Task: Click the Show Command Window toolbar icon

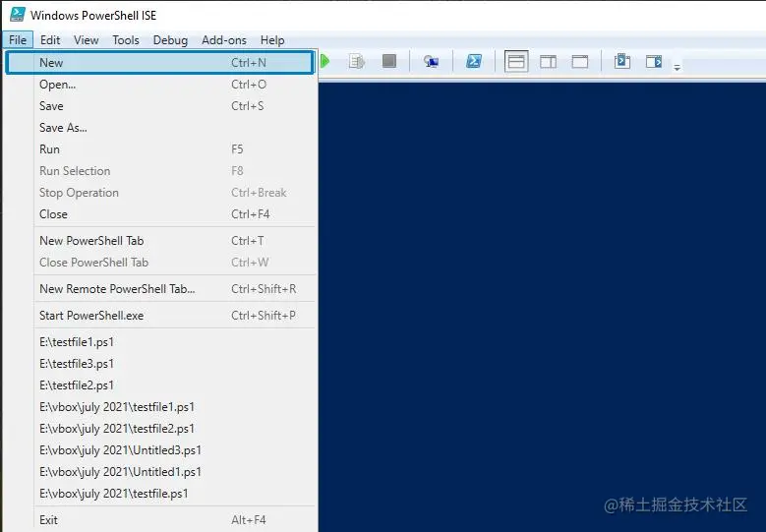Action: click(622, 61)
